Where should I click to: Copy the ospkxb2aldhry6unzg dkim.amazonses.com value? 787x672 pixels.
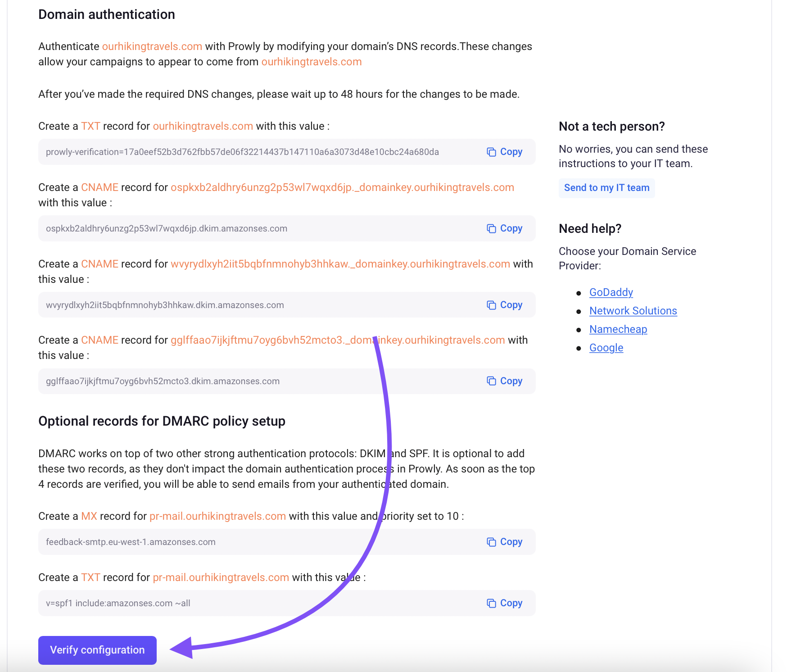pos(505,228)
